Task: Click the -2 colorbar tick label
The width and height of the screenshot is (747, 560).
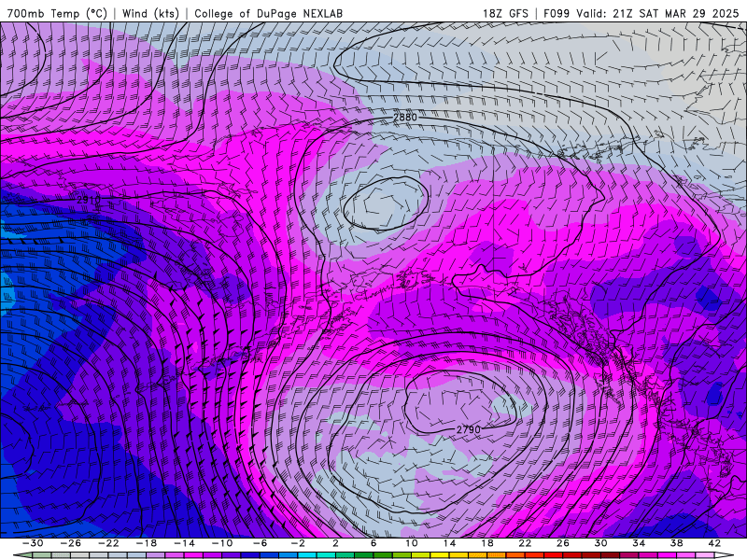Action: [x=298, y=543]
